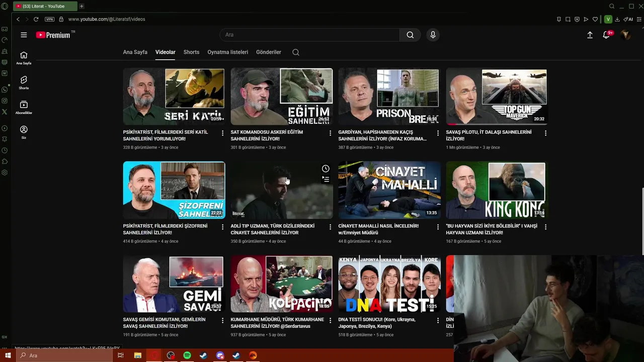
Task: Open options menu for GARDİYAN video
Action: point(438,133)
